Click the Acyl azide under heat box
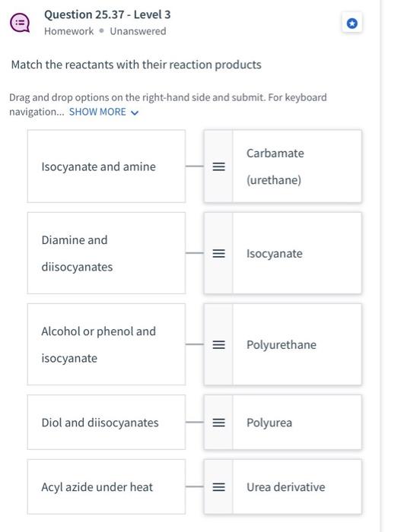The height and width of the screenshot is (532, 401). (x=107, y=487)
